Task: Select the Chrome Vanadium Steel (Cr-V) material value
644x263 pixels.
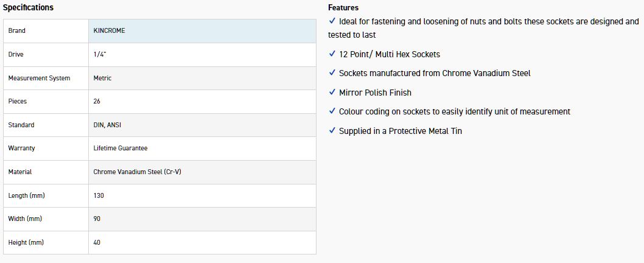Action: click(x=137, y=172)
